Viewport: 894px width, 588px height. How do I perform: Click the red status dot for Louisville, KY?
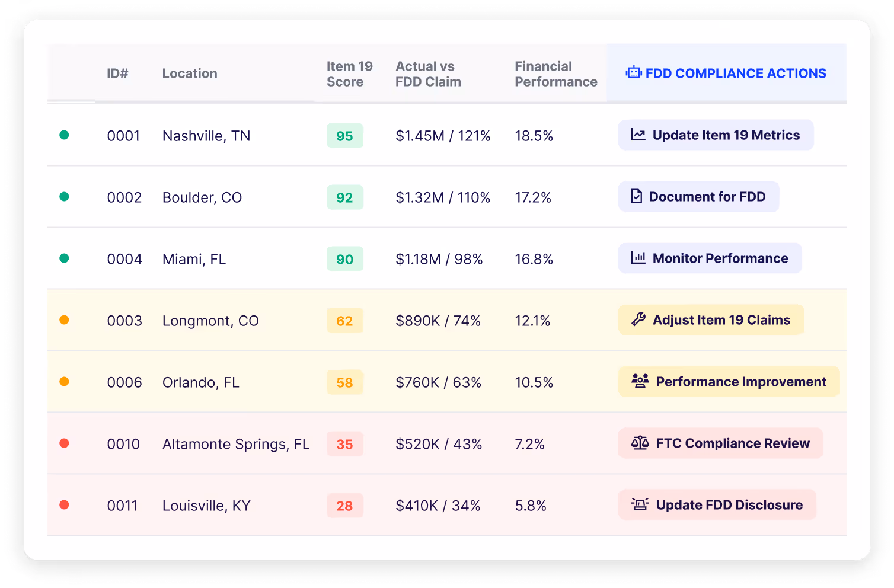coord(64,505)
